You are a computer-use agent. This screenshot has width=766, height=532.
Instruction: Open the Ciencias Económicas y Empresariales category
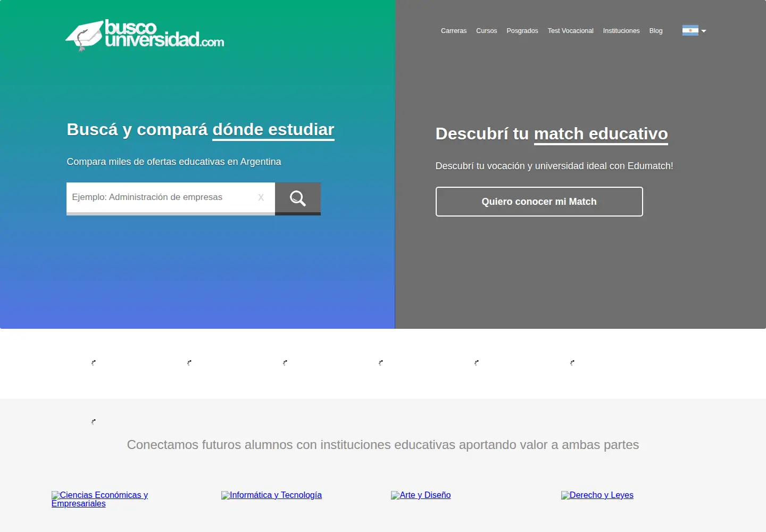point(99,499)
